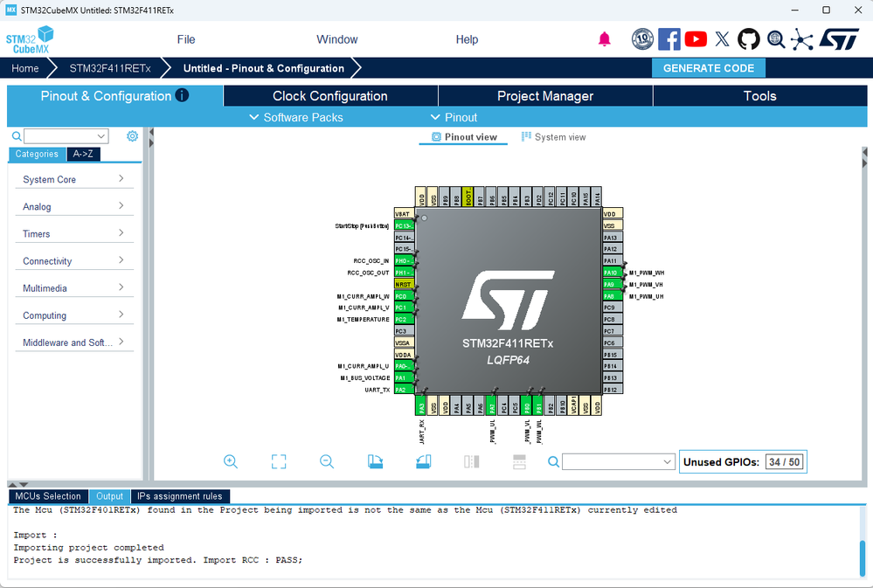Click the fit-to-screen best fit icon
The image size is (873, 588).
[x=279, y=462]
